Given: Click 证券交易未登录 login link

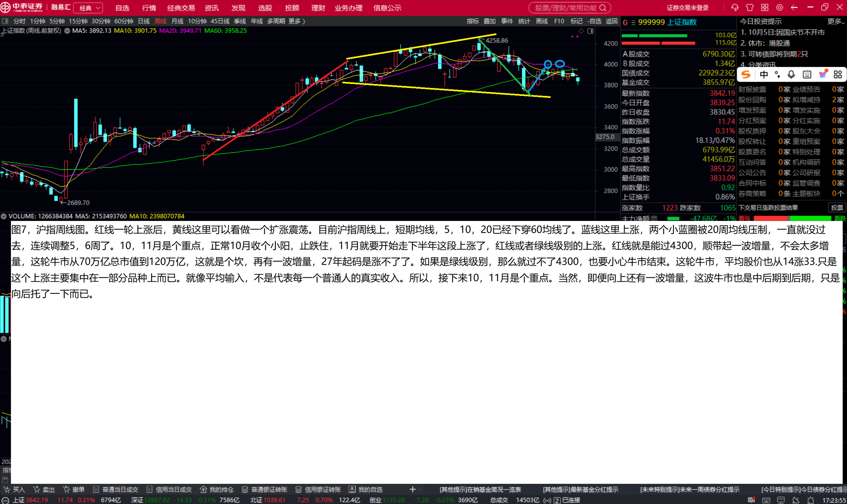Looking at the screenshot, I should pyautogui.click(x=687, y=8).
